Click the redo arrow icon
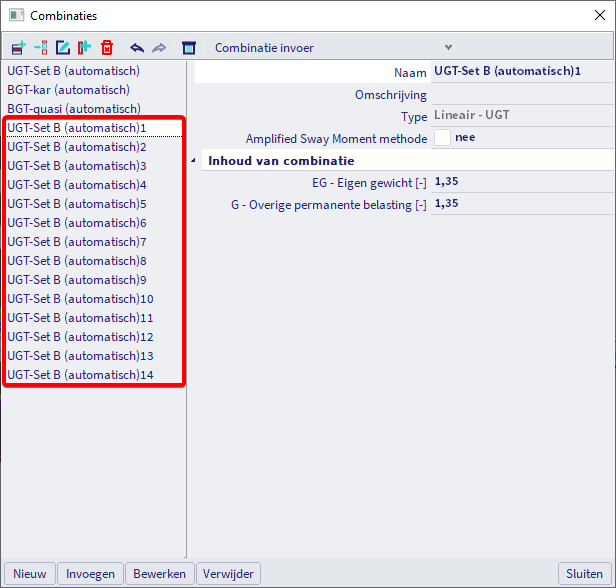Screen dimensions: 616x588 coord(159,47)
